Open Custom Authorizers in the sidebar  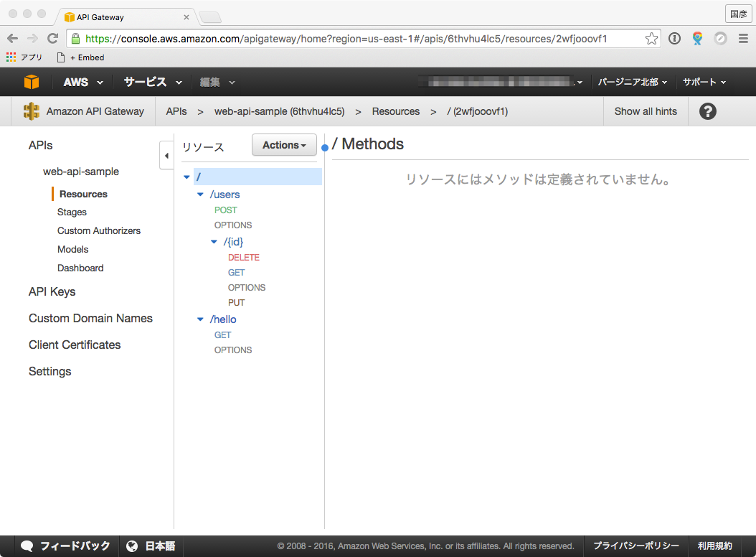pyautogui.click(x=99, y=230)
